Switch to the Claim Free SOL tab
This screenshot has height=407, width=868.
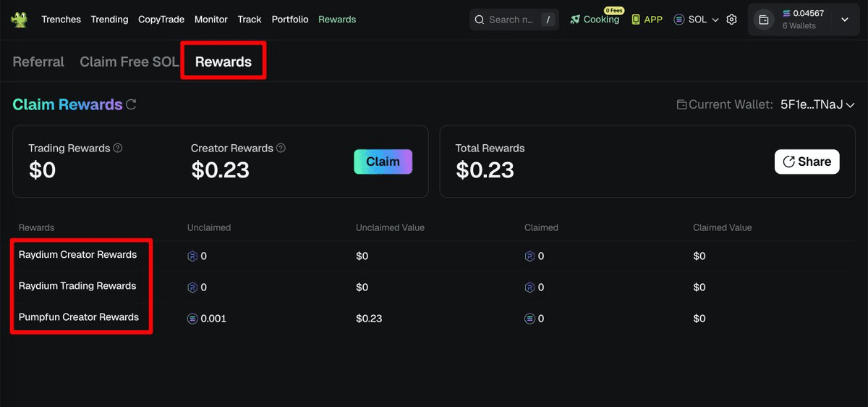(129, 62)
